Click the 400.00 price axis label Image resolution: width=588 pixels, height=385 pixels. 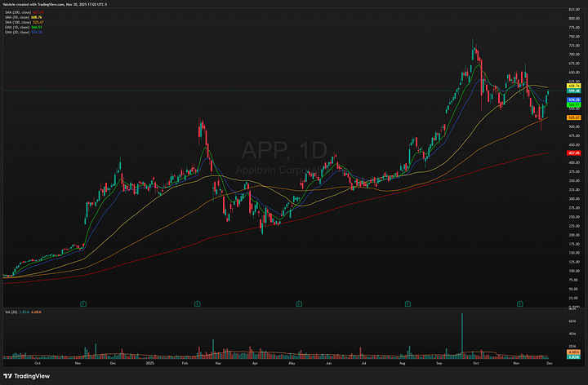click(x=574, y=162)
